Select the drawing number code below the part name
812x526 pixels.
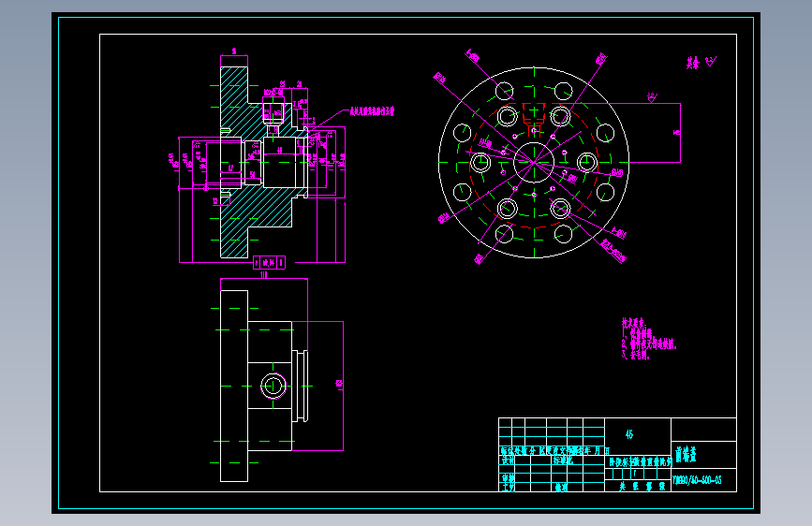pyautogui.click(x=697, y=480)
